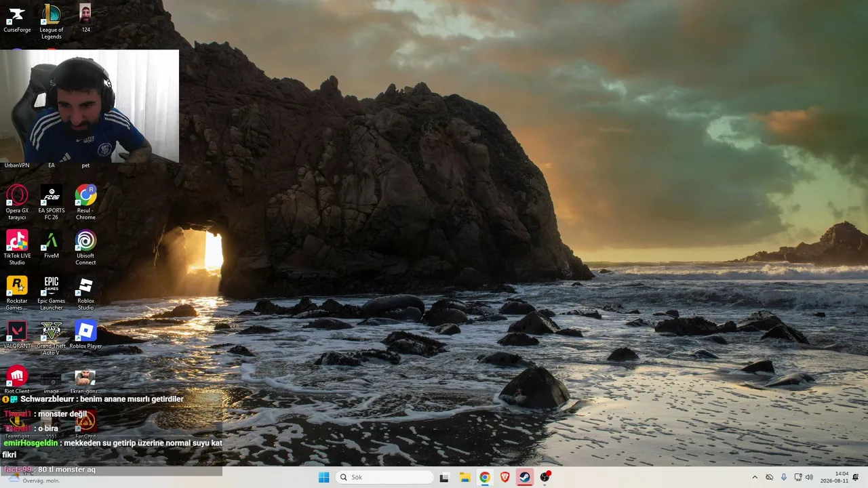The height and width of the screenshot is (488, 868).
Task: Click the chat message "monster değil"
Action: tap(62, 414)
